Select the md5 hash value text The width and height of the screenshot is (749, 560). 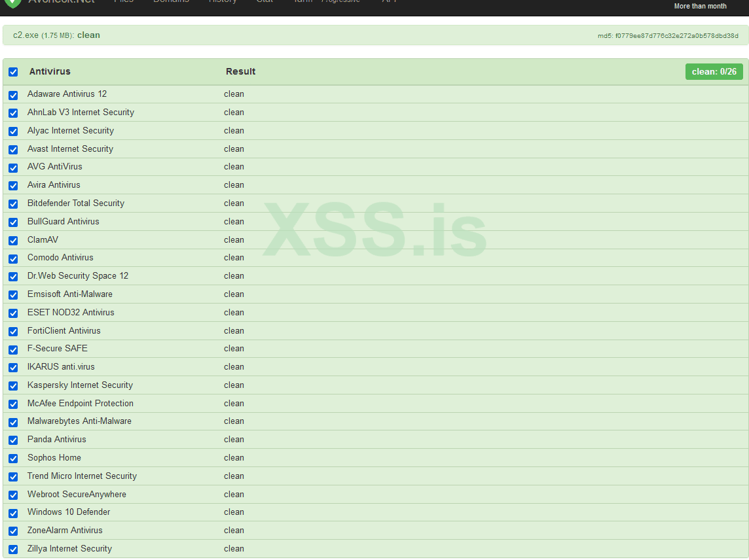(676, 36)
